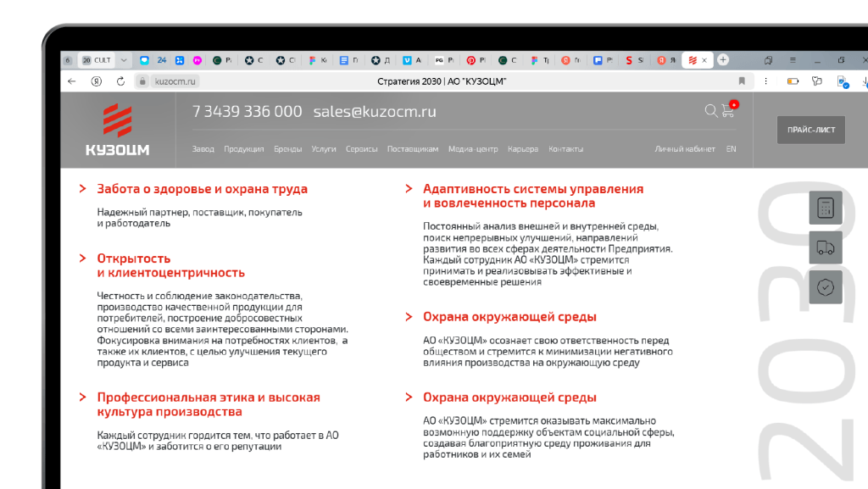The width and height of the screenshot is (868, 489).
Task: Click the battery saver icon in toolbar
Action: [793, 81]
